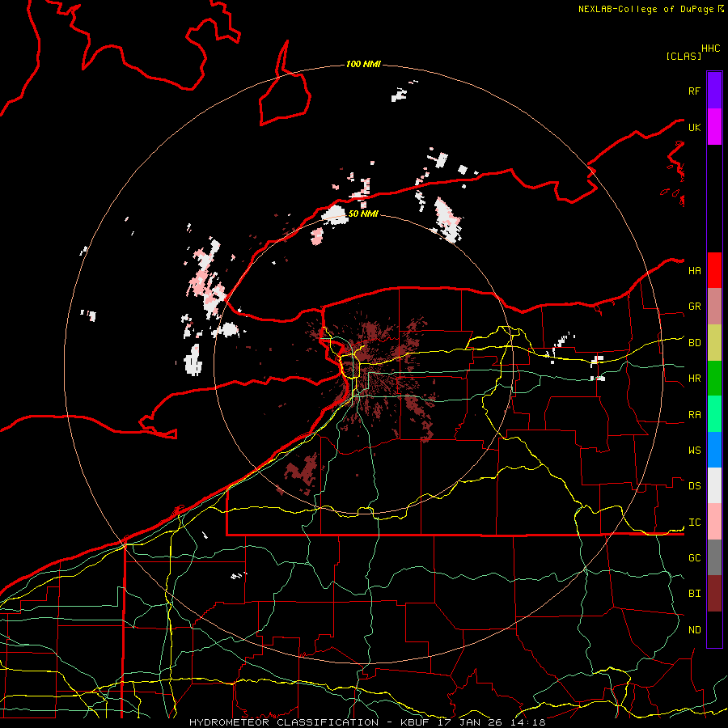Click the light green RA swatch
The height and width of the screenshot is (728, 728).
pos(714,414)
